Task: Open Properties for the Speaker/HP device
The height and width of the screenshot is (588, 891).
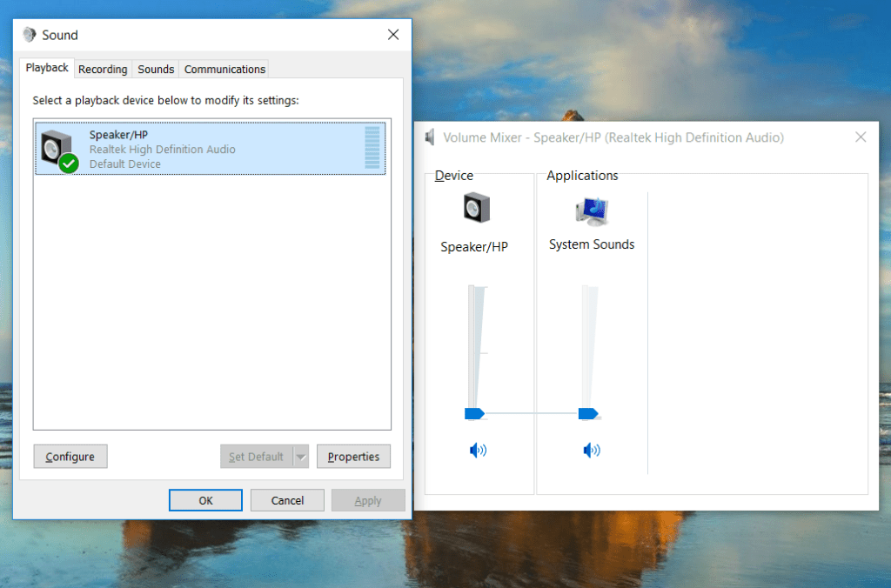Action: [353, 456]
